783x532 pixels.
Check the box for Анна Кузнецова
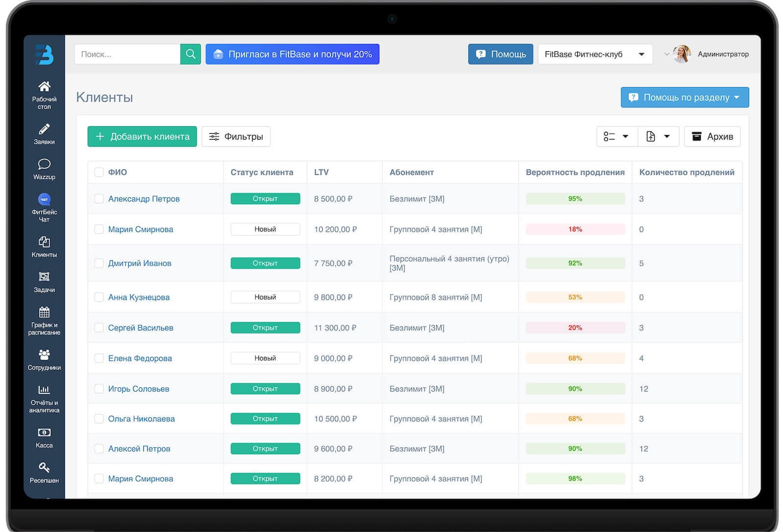(x=99, y=297)
